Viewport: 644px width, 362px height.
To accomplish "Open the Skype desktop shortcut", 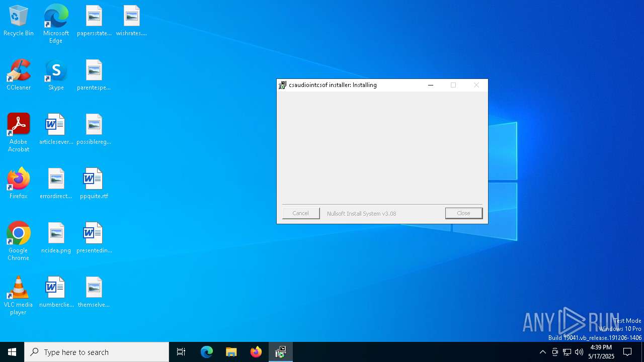I will [x=56, y=75].
